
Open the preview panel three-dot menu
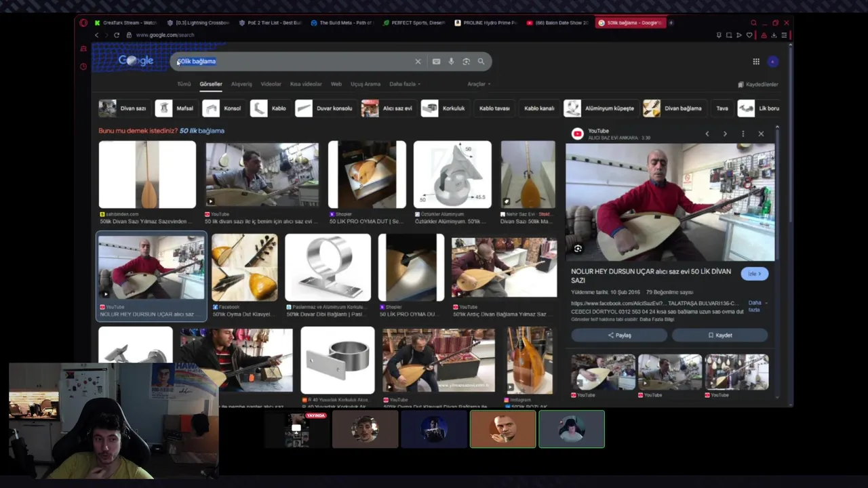point(743,134)
